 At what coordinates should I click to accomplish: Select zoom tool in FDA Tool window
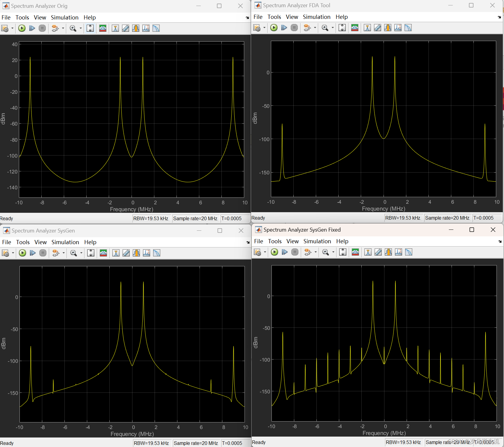coord(325,28)
